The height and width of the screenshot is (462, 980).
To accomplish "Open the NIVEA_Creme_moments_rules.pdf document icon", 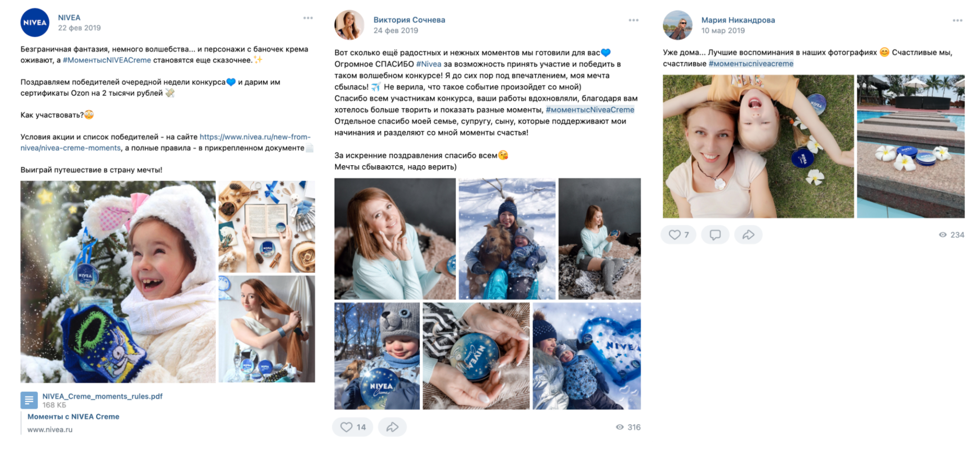I will coord(29,400).
